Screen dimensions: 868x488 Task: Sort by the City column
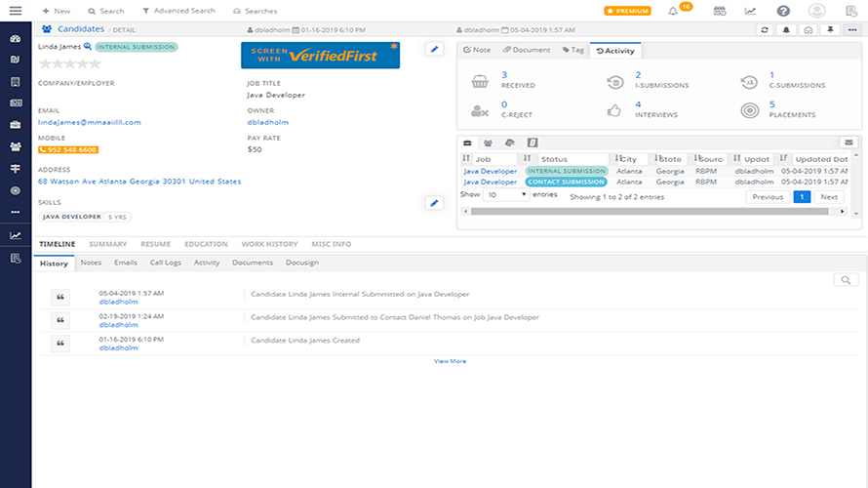tap(631, 159)
